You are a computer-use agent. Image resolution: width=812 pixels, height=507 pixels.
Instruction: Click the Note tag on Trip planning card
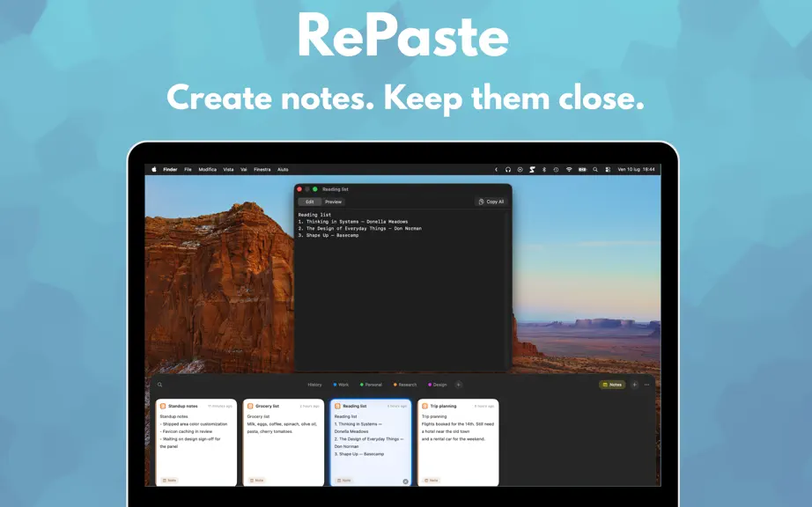click(x=432, y=480)
